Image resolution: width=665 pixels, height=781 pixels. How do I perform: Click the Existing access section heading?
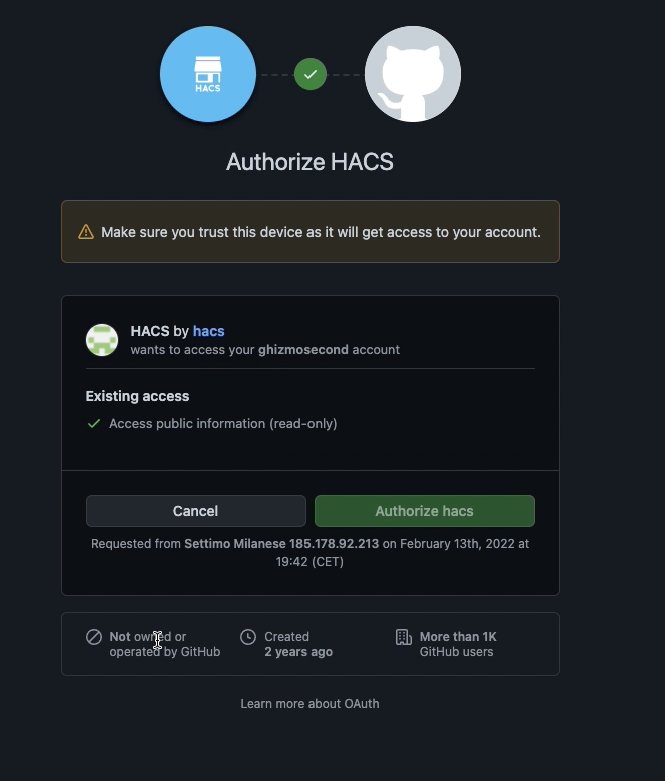137,396
